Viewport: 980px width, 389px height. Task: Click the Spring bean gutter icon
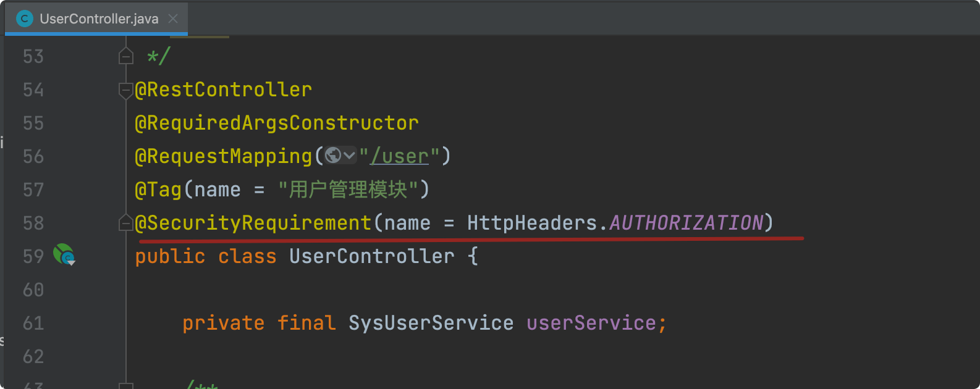tap(64, 254)
